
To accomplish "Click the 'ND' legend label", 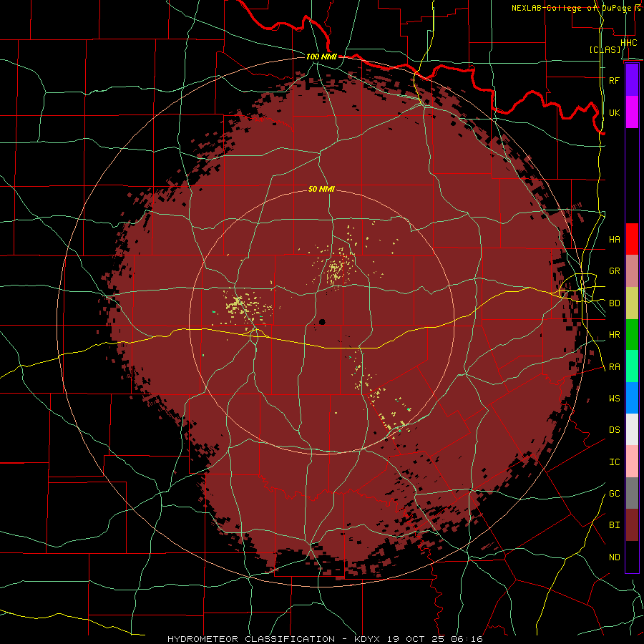I will 614,557.
